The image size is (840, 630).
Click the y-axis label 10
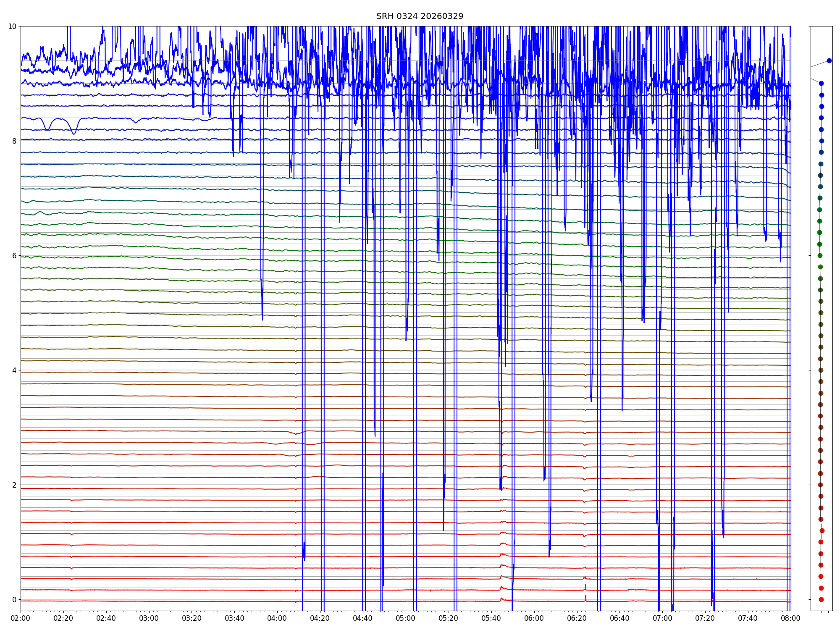click(12, 26)
